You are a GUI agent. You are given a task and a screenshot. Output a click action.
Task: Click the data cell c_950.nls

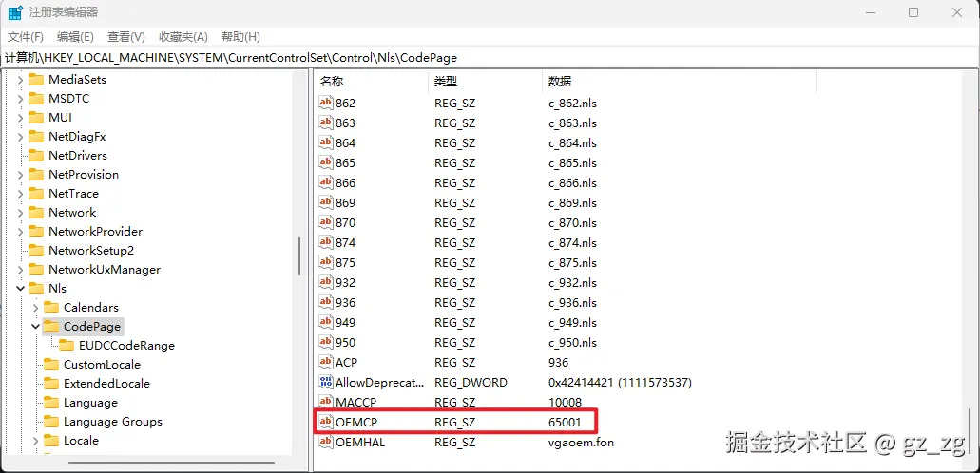(572, 343)
